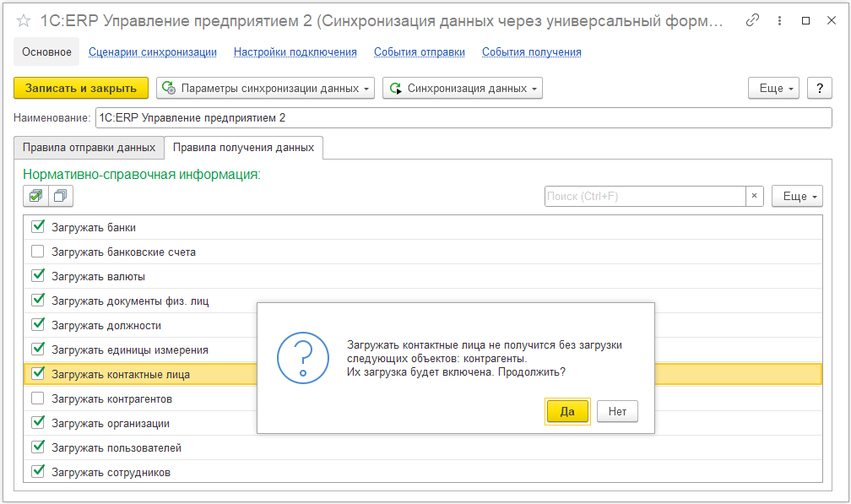Toggle 'Загружать должности' checkbox
851x504 pixels.
point(37,324)
